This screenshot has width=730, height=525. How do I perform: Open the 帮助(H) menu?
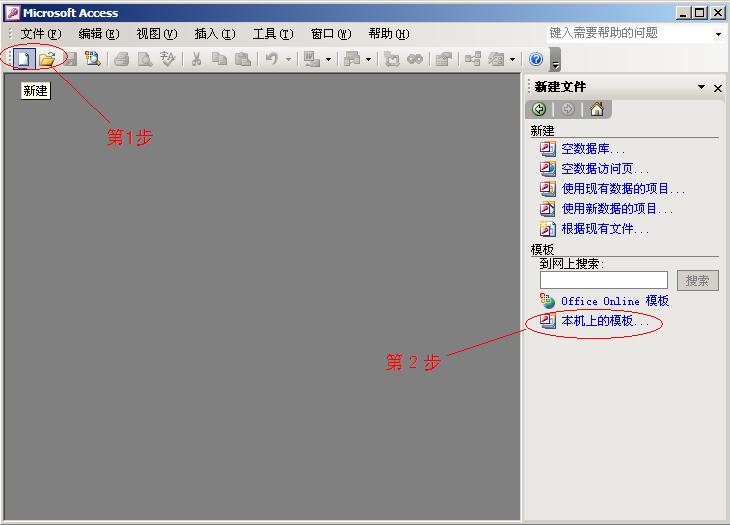(x=389, y=34)
